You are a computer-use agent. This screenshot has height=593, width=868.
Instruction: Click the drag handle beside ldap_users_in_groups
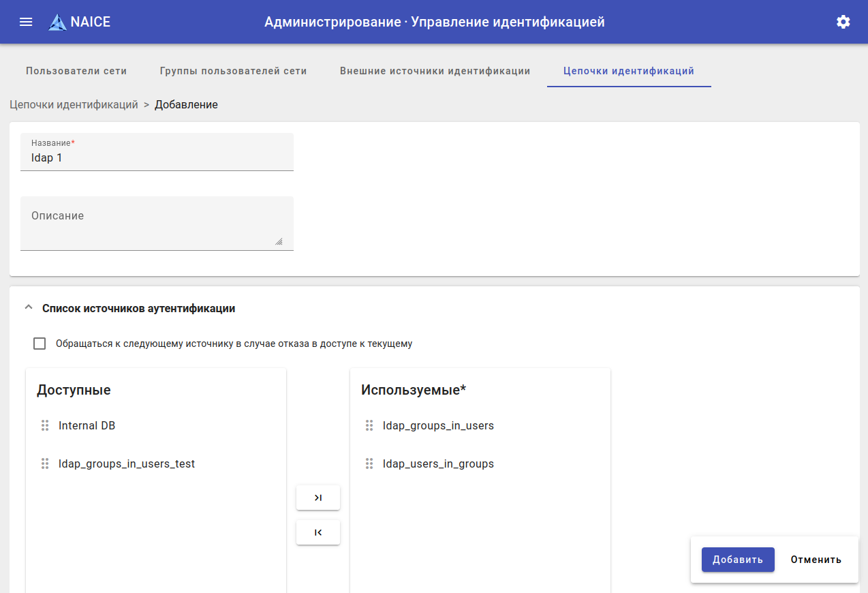[x=369, y=463]
